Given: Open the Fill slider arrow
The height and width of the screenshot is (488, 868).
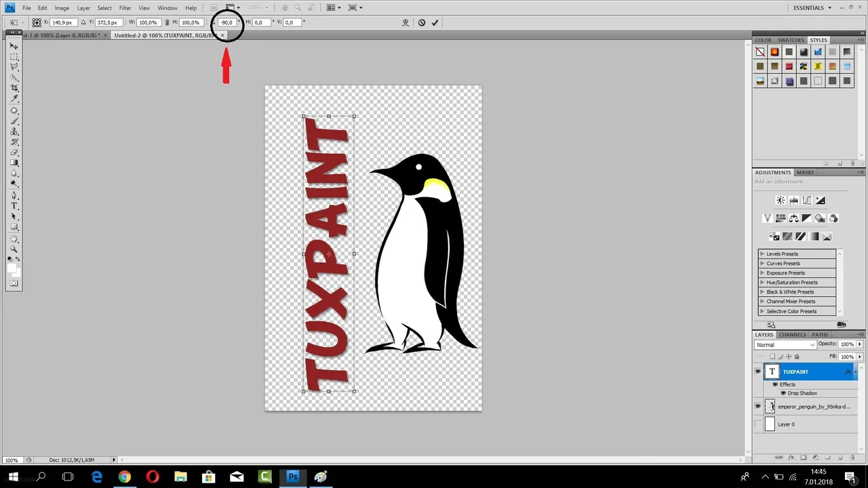Looking at the screenshot, I should tap(860, 357).
